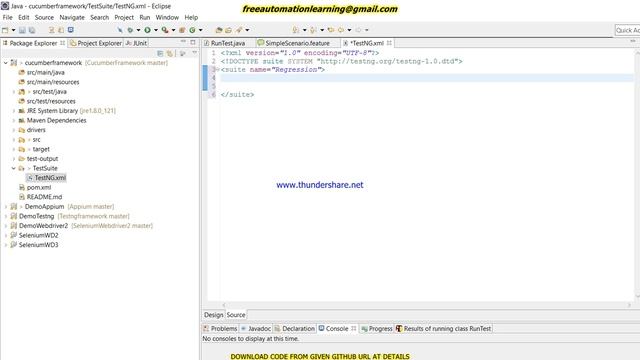Click the Quick Access search field
The height and width of the screenshot is (360, 640).
point(627,30)
